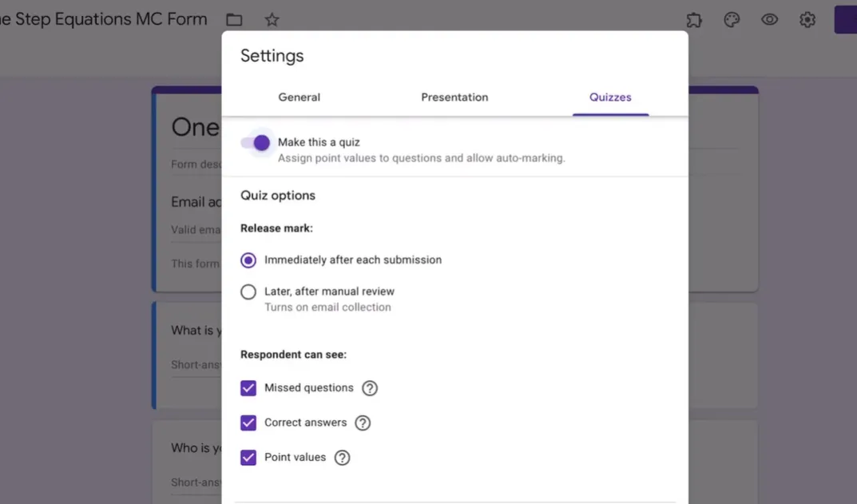Image resolution: width=857 pixels, height=504 pixels.
Task: Select Later, after manual review option
Action: click(x=248, y=292)
